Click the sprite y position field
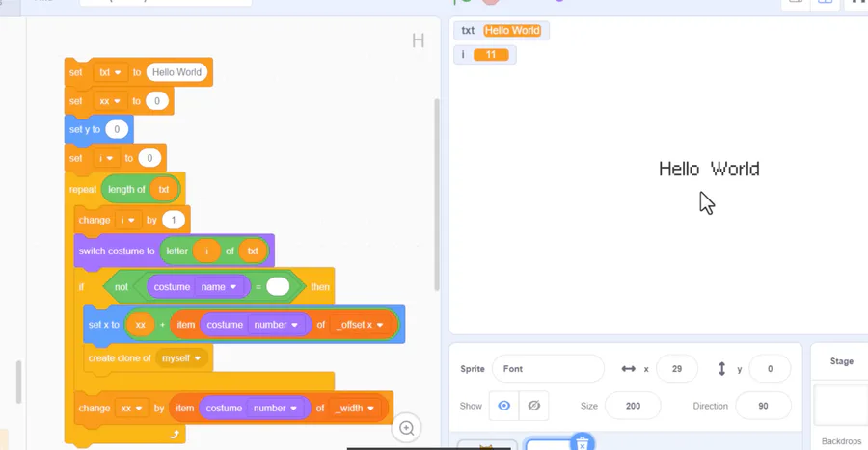Image resolution: width=868 pixels, height=450 pixels. (x=770, y=369)
